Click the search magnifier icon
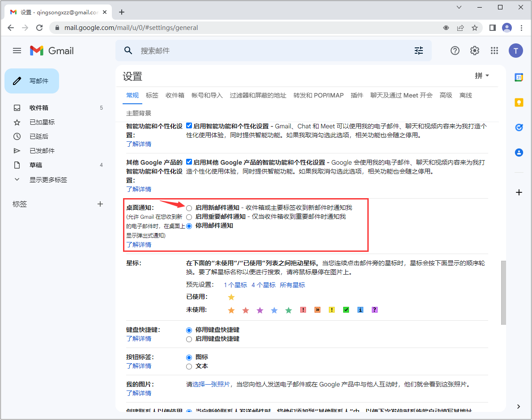 tap(128, 51)
